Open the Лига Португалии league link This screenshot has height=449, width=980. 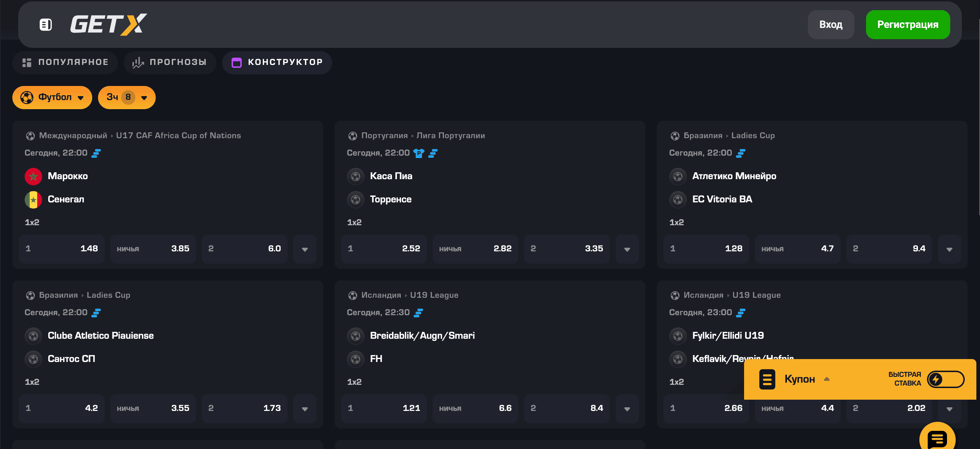pyautogui.click(x=450, y=136)
